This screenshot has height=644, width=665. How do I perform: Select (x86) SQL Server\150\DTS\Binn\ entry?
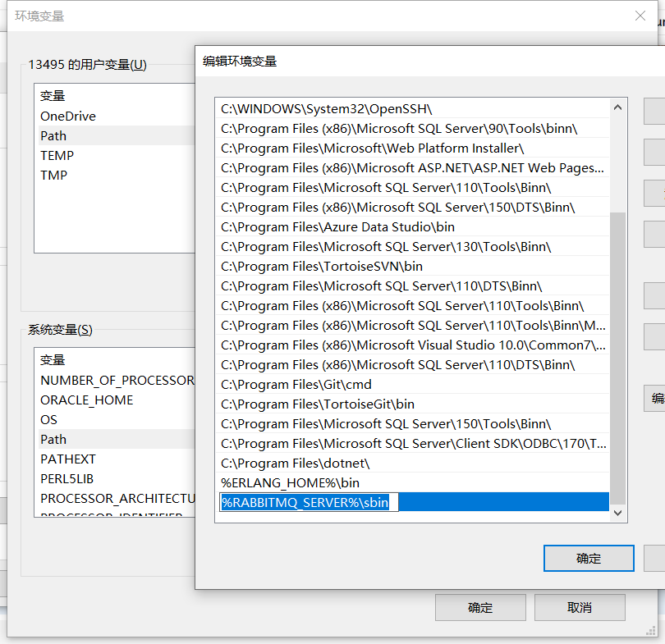pyautogui.click(x=412, y=208)
